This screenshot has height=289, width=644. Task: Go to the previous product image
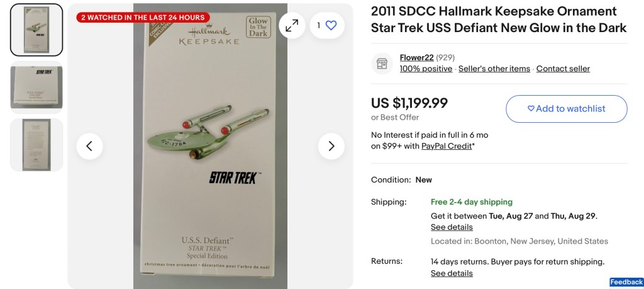[89, 146]
